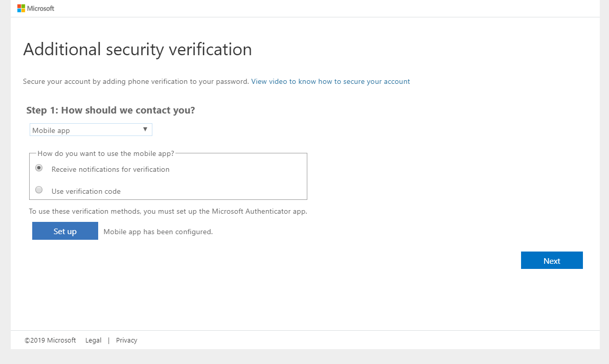Click the 'Use verification code' label text

coord(86,191)
